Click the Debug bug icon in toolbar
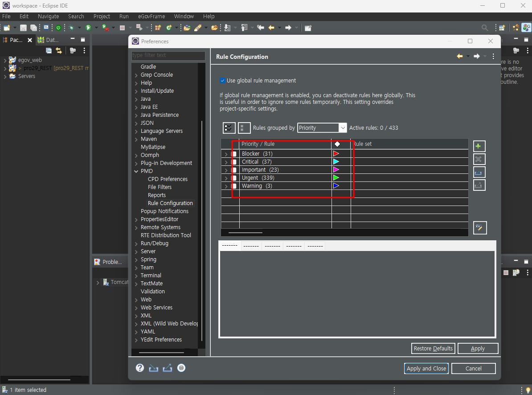Viewport: 532px width, 395px height. coord(71,28)
